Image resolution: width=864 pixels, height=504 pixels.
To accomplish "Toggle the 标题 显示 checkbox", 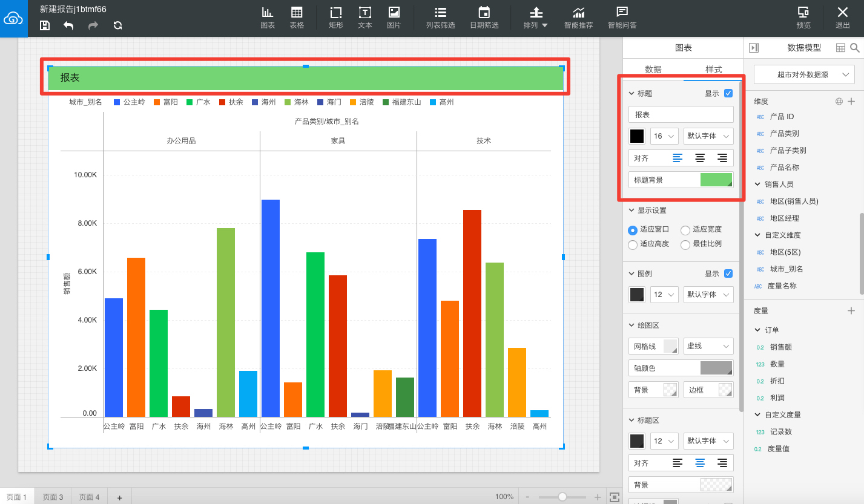I will point(728,93).
